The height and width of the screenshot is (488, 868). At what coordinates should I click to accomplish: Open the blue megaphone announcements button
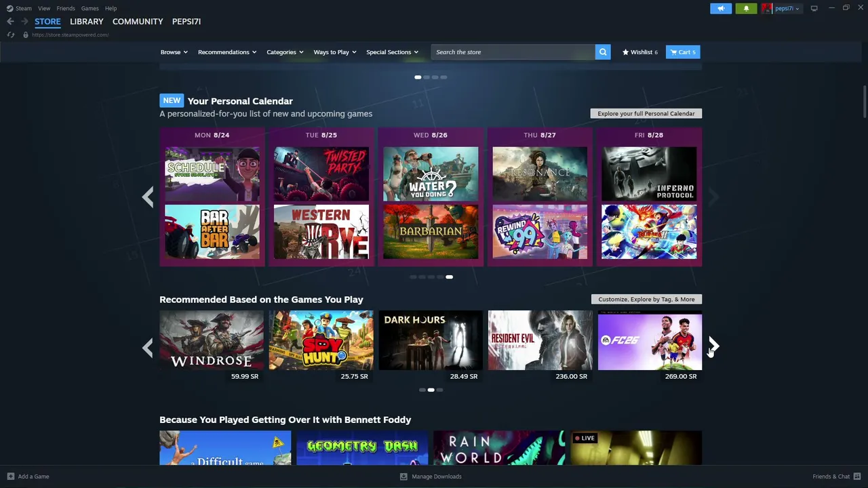721,8
